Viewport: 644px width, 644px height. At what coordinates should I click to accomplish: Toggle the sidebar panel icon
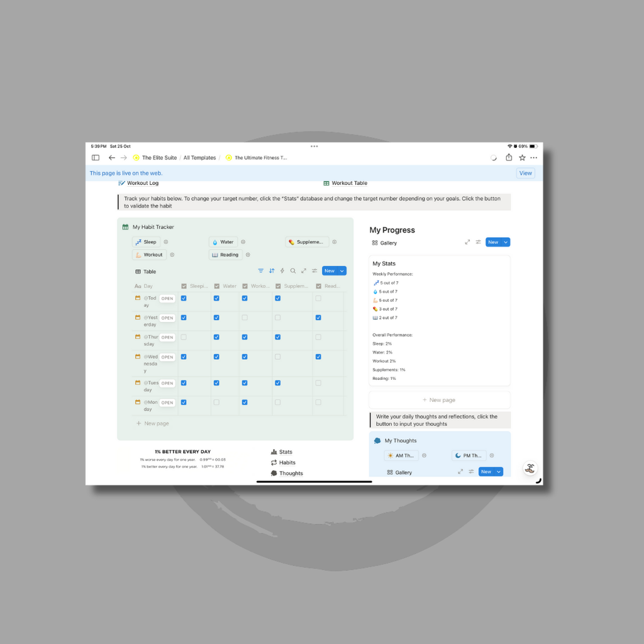pos(96,158)
